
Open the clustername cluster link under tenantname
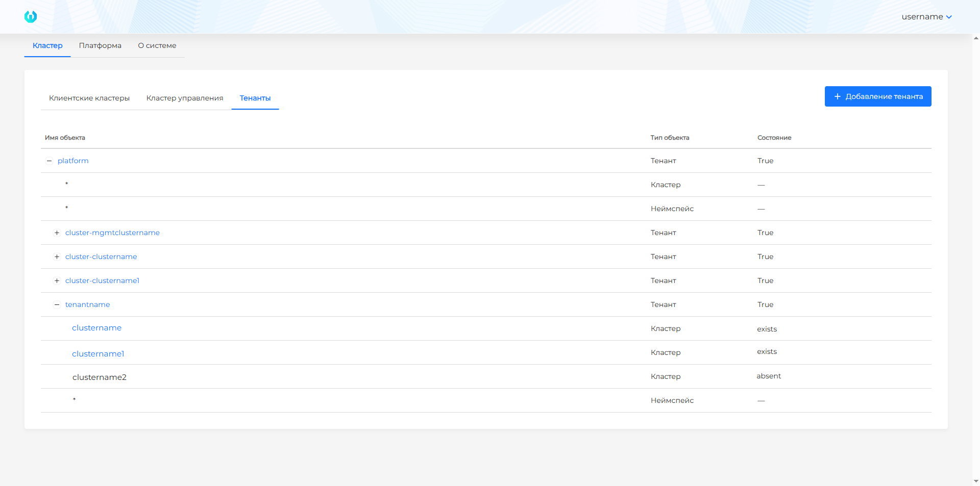pos(96,328)
